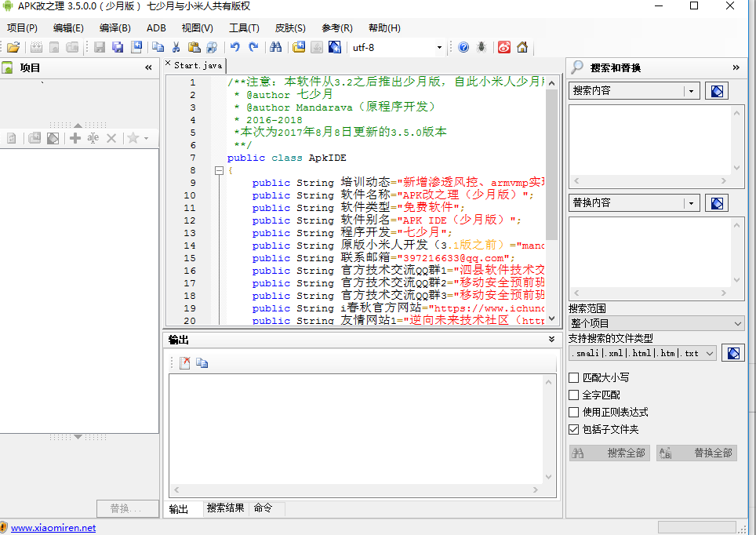Image resolution: width=756 pixels, height=535 pixels.
Task: Switch to the 搜索结果 tab
Action: (x=225, y=508)
